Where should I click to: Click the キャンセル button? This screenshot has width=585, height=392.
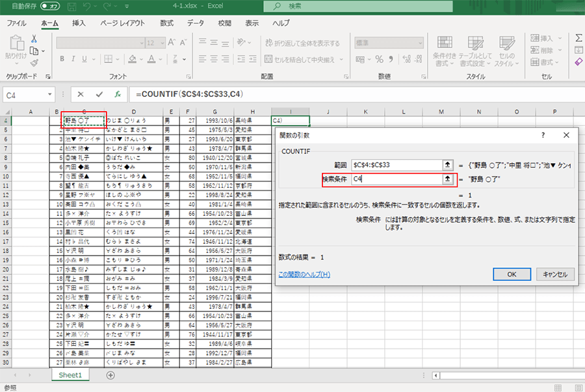click(x=555, y=274)
